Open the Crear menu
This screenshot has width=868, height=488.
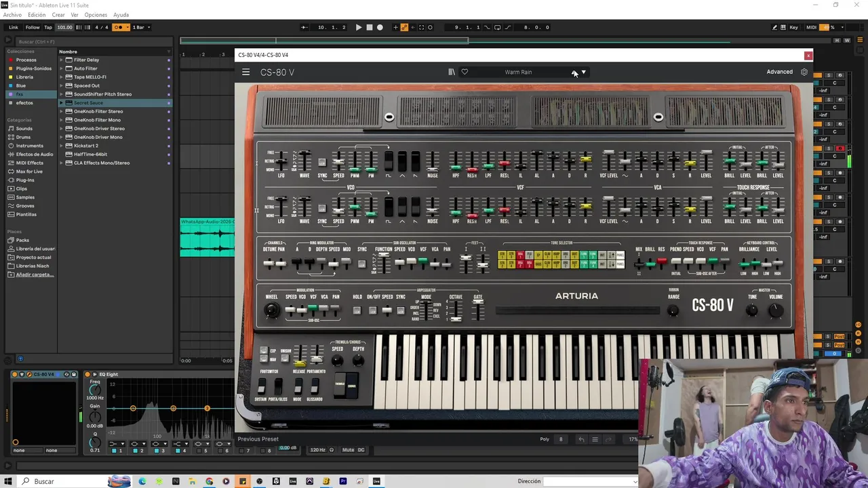(x=58, y=15)
